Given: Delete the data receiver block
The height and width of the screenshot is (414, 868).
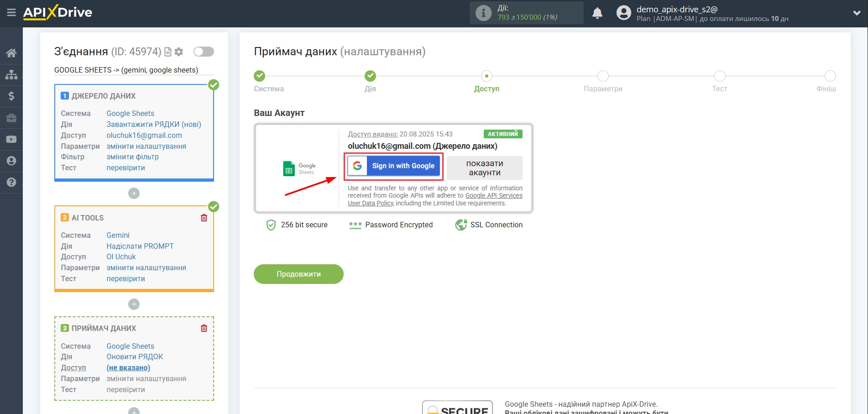Looking at the screenshot, I should click(204, 328).
